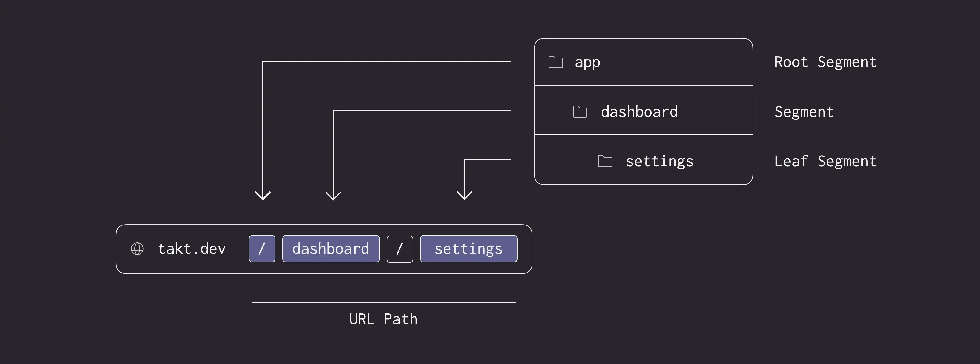Click the Segment label beside dashboard

coord(804,112)
